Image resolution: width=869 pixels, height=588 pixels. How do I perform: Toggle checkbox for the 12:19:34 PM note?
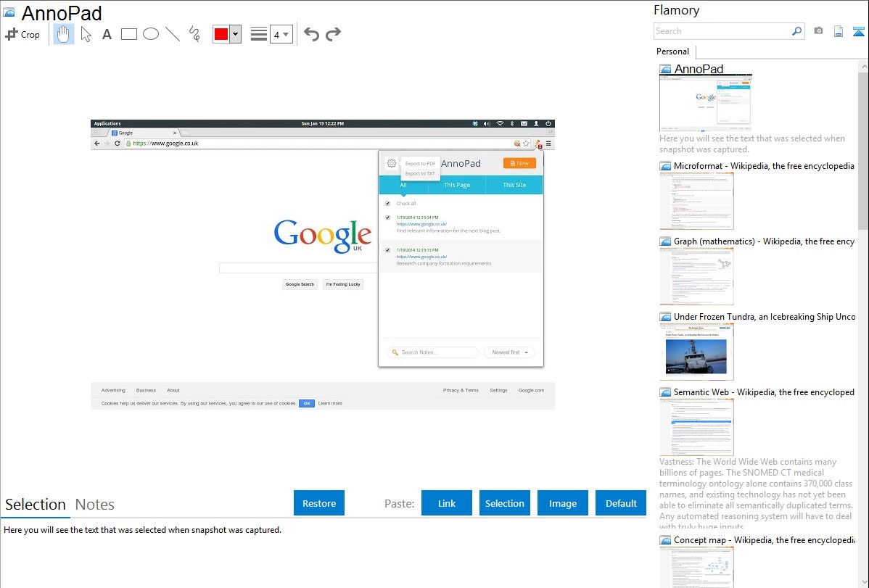pos(387,218)
